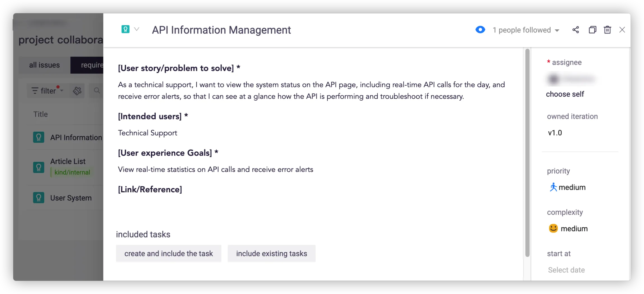Click the requirement type icon beside title
Viewport: 644px width, 294px height.
126,29
